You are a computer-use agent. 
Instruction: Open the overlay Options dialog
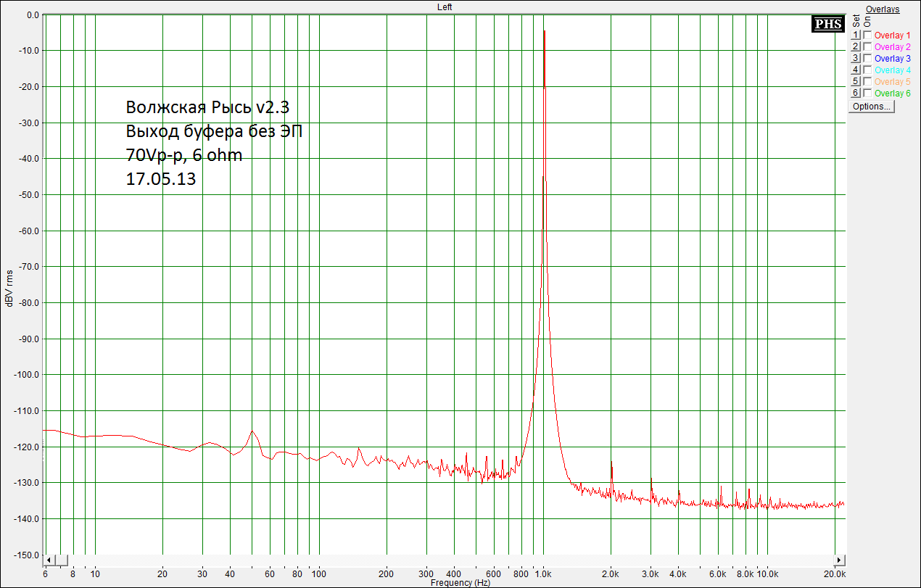[872, 106]
